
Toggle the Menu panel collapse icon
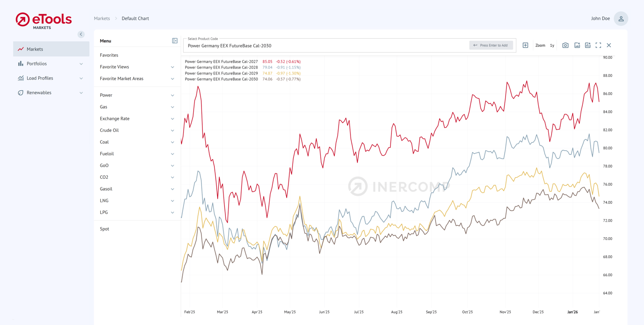(x=175, y=41)
